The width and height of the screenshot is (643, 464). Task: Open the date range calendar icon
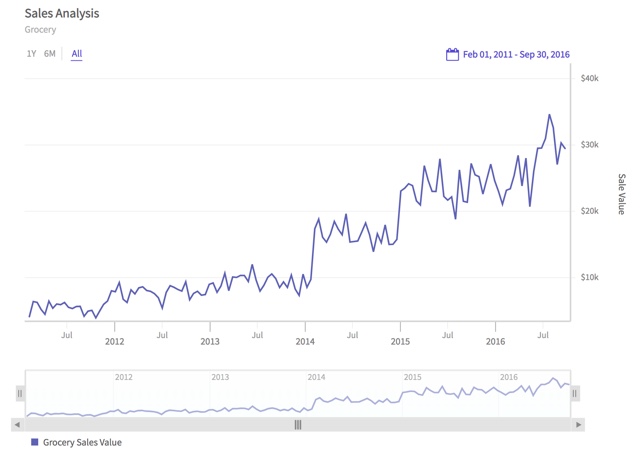(452, 54)
